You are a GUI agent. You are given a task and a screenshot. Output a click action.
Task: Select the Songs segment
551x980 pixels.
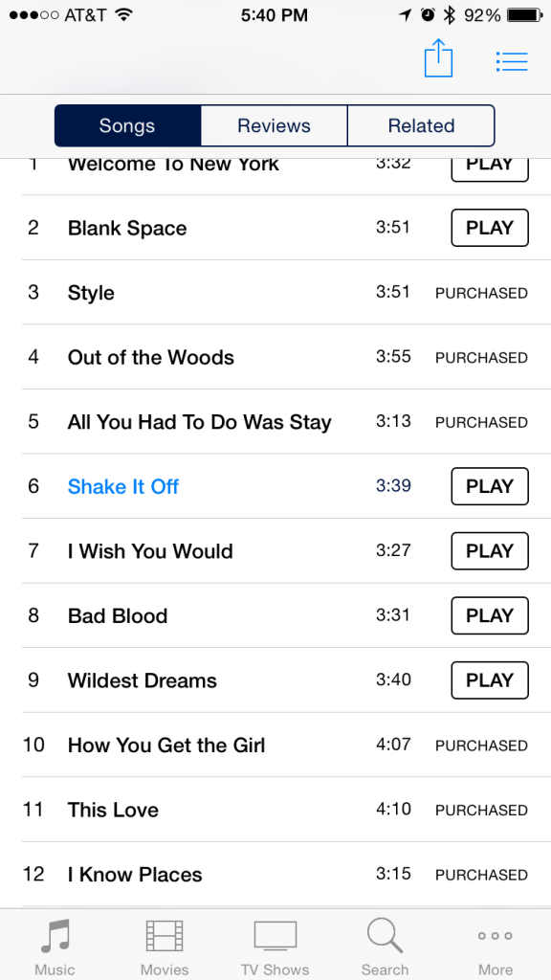127,125
